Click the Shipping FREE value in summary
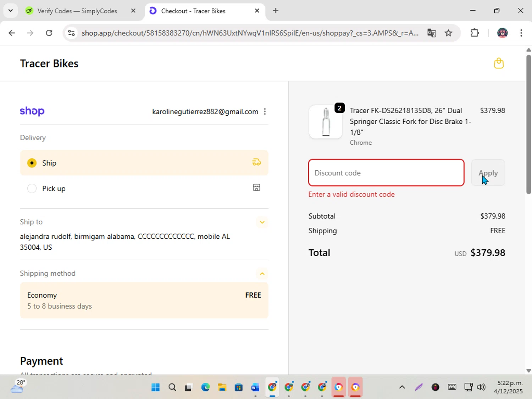This screenshot has width=532, height=399. click(x=498, y=231)
